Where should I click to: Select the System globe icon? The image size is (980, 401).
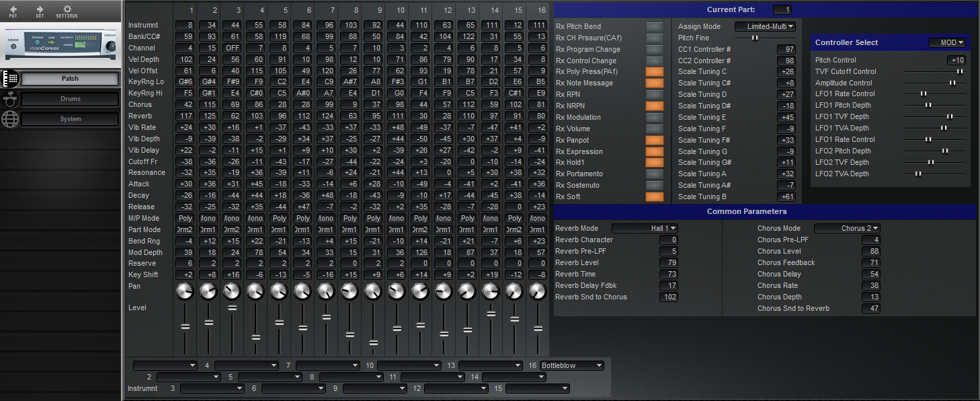click(10, 120)
